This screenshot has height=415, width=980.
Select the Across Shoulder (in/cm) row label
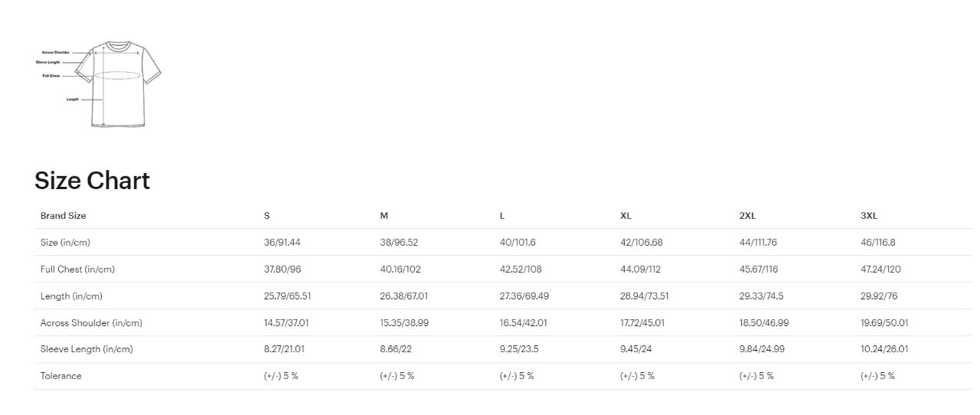[91, 323]
